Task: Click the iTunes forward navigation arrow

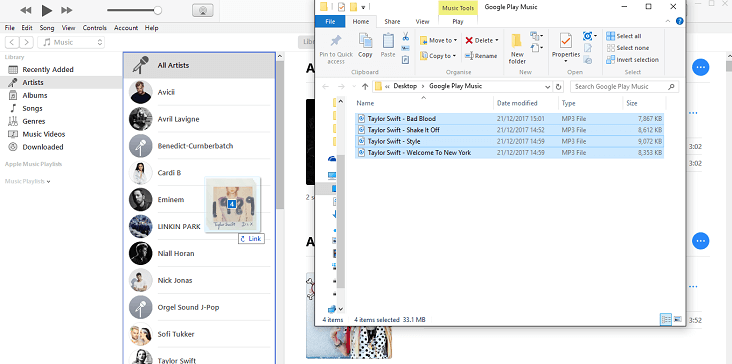Action: 27,42
